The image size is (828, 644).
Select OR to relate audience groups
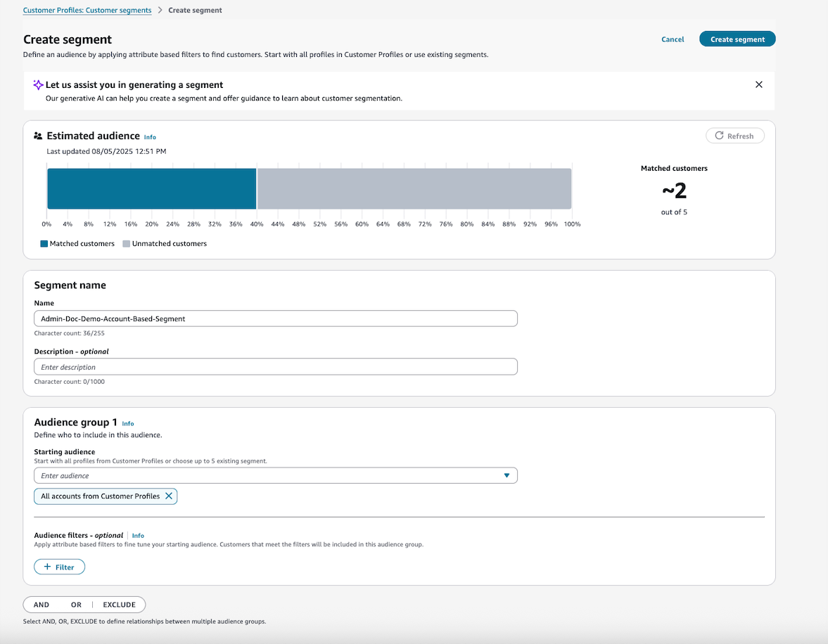coord(76,604)
